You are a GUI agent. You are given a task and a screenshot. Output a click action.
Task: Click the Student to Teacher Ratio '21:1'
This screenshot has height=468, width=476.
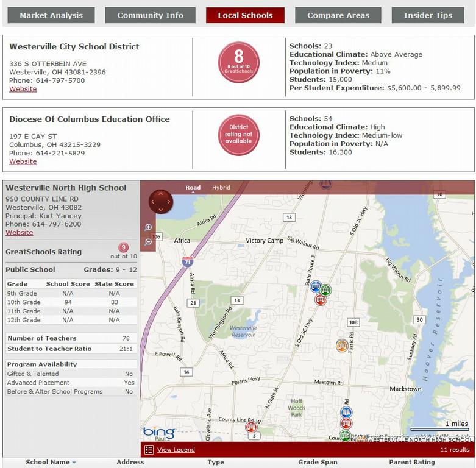pyautogui.click(x=126, y=349)
